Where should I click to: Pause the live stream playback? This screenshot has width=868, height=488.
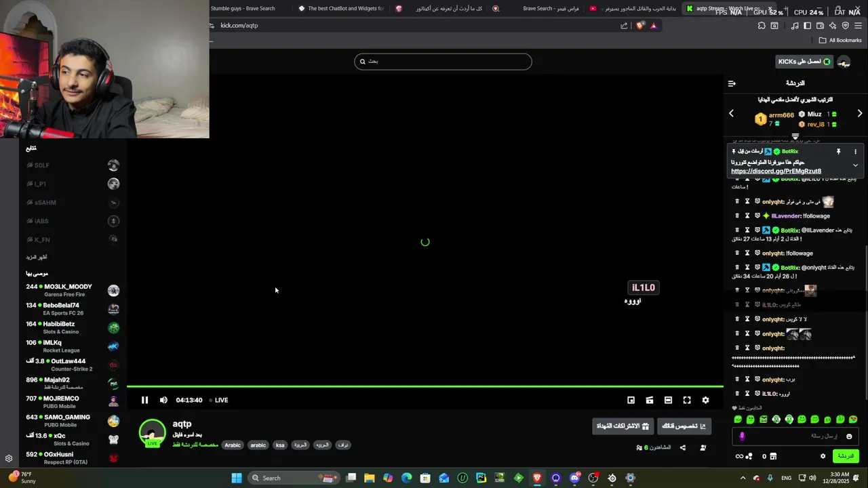click(144, 400)
